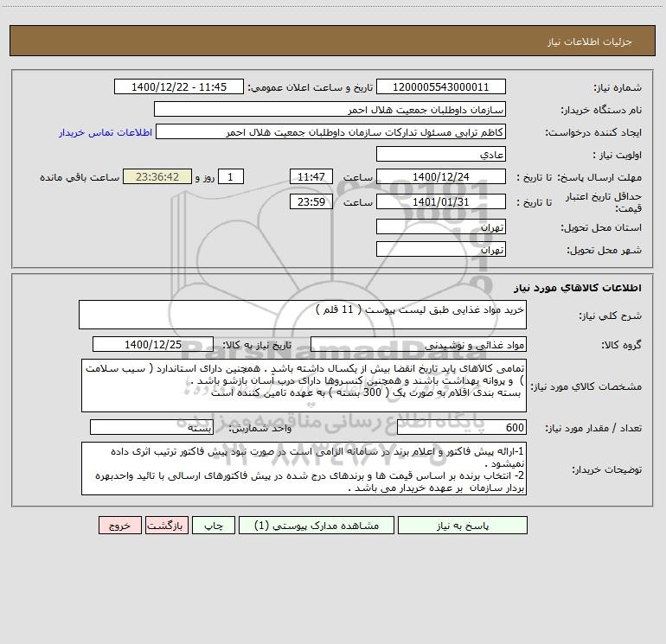Click the priority field showing عادی
Viewport: 666px width, 644px height.
click(x=441, y=154)
